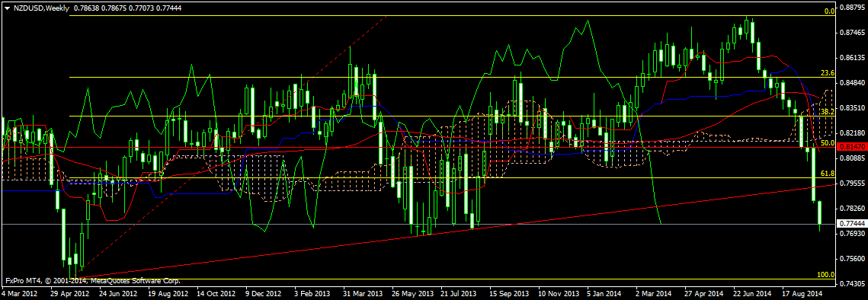
Task: Click the 0.79555 price axis label
Action: (850, 184)
